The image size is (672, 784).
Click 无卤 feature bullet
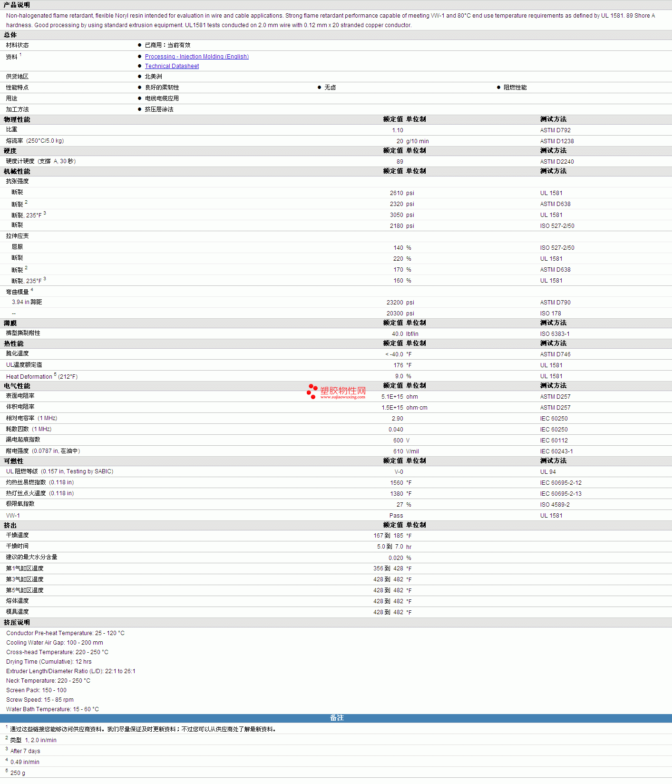(330, 88)
